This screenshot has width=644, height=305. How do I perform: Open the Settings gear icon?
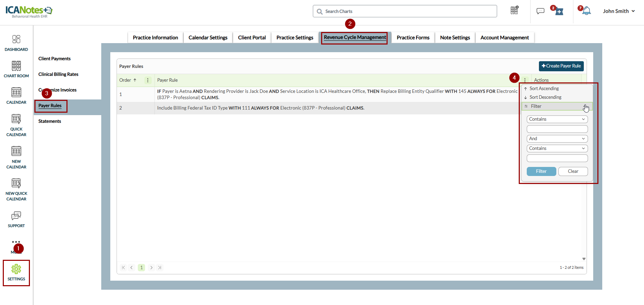(x=16, y=269)
